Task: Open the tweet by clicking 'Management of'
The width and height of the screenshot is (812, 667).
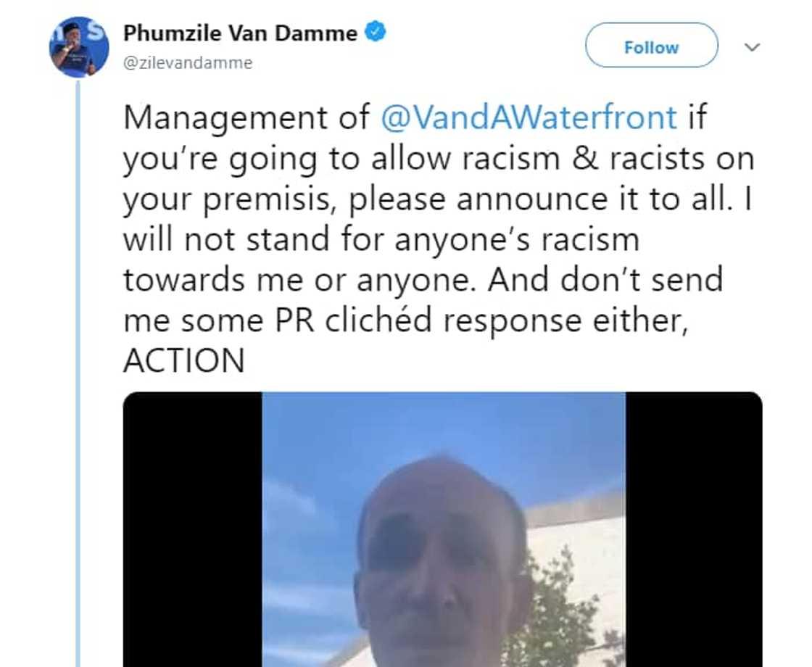Action: click(246, 118)
